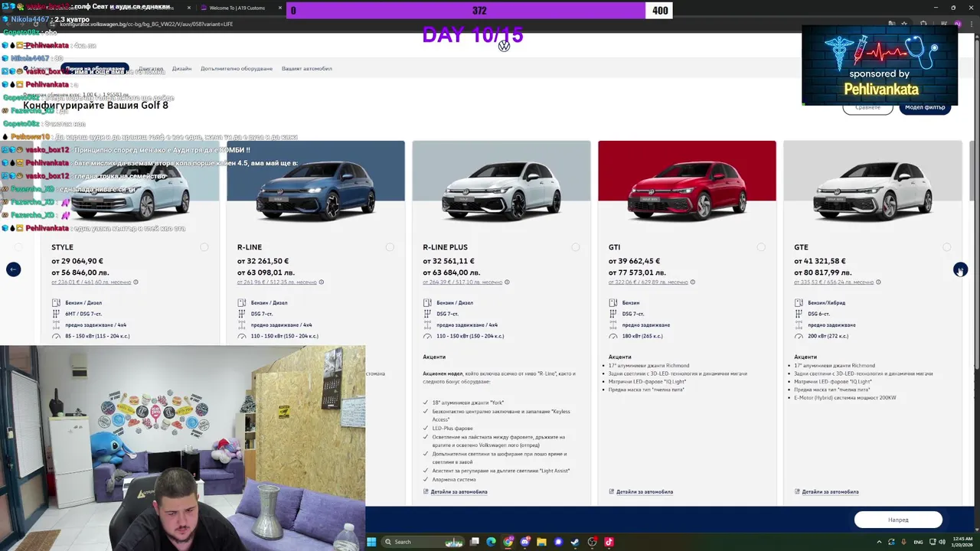Click the 'Сравнете' compare button
This screenshot has width=980, height=551.
click(x=867, y=108)
